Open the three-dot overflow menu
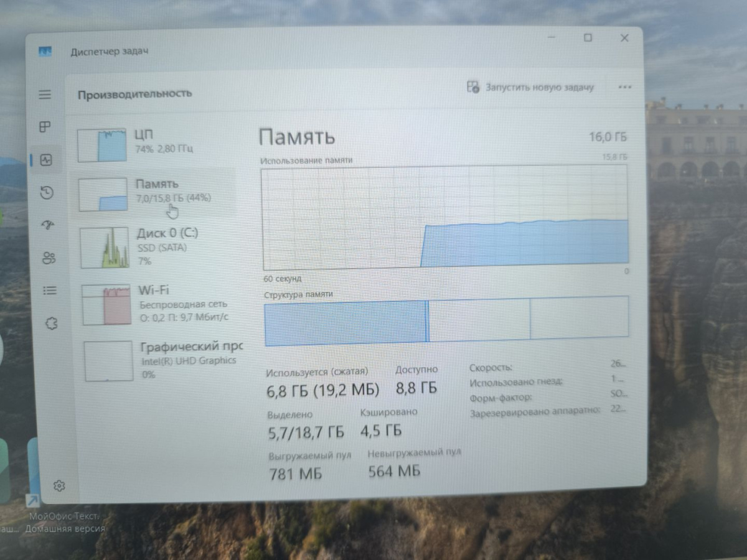Viewport: 747px width, 560px height. (624, 87)
